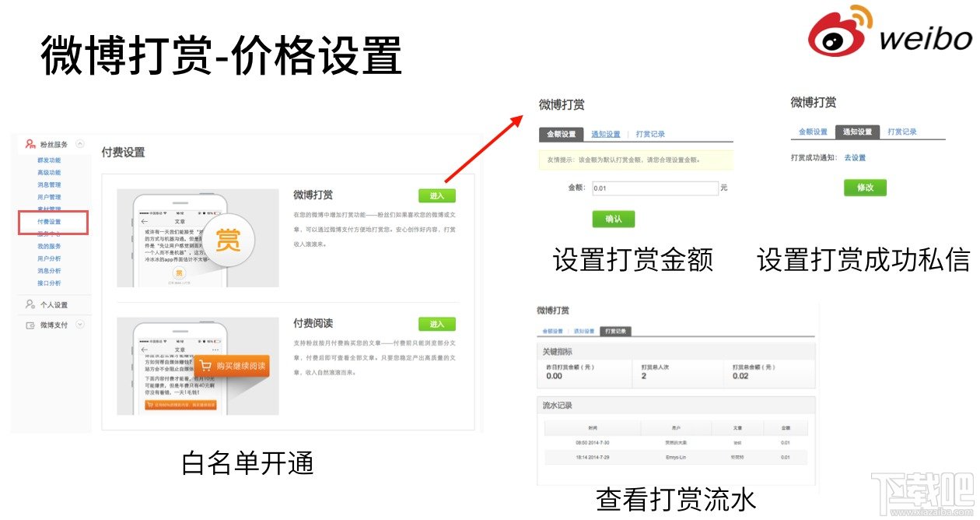Go to 消息管理 in the sidebar

49,185
